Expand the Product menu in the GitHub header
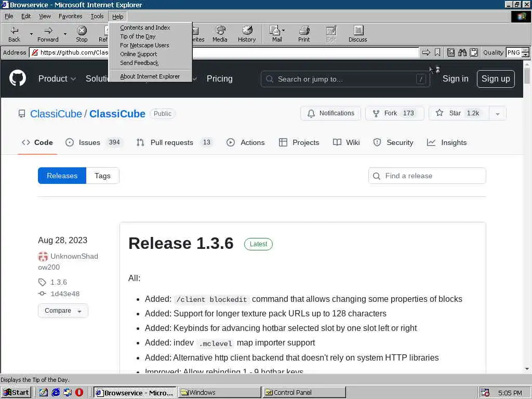The image size is (532, 399). 57,79
